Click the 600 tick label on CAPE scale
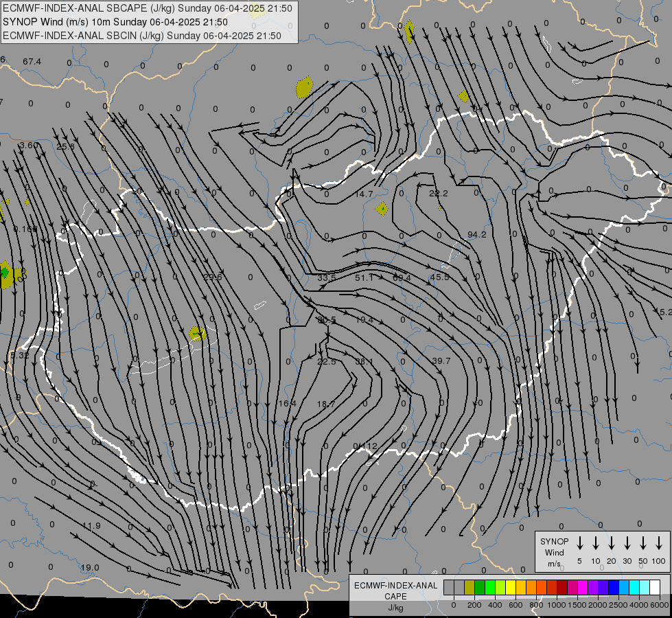 point(515,605)
